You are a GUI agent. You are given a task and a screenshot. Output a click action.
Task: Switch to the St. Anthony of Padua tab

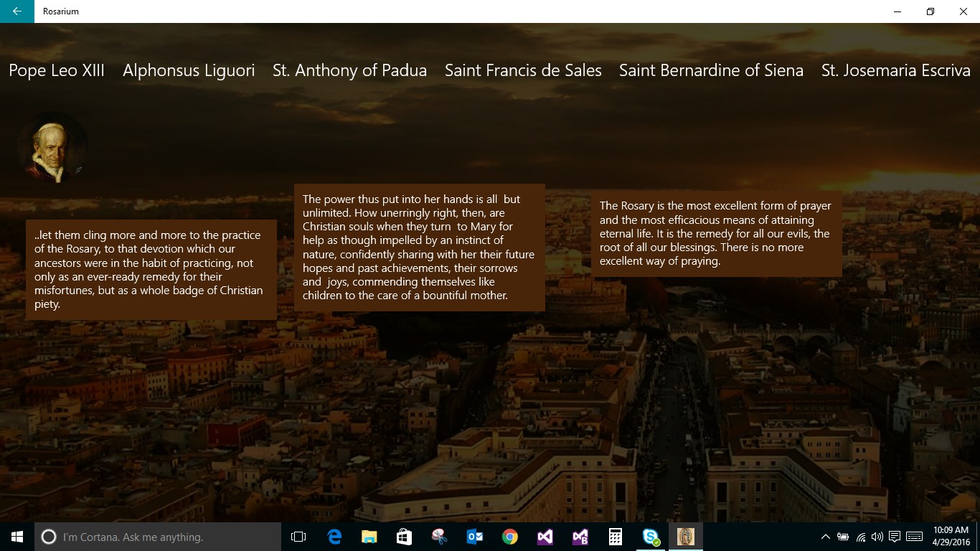coord(349,70)
